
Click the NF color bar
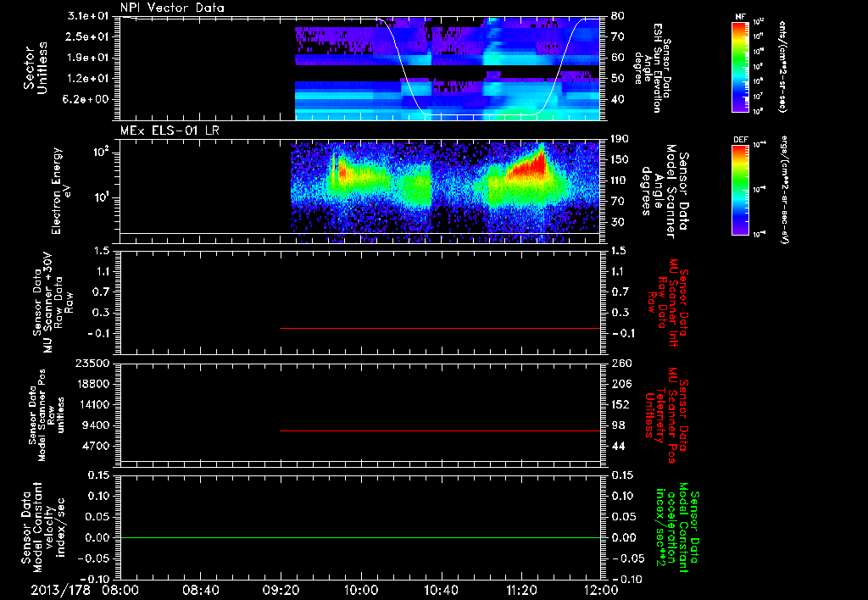coord(741,66)
